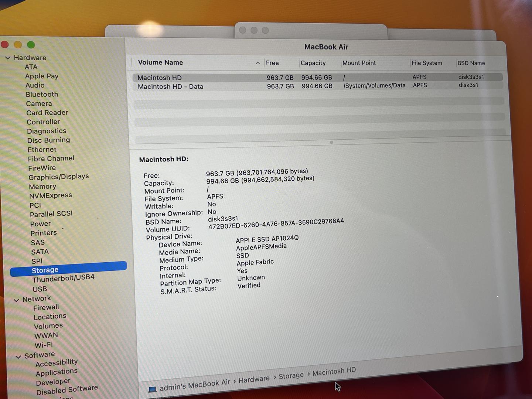Screen dimensions: 532x399
Task: Select Controller in the sidebar
Action: click(43, 122)
